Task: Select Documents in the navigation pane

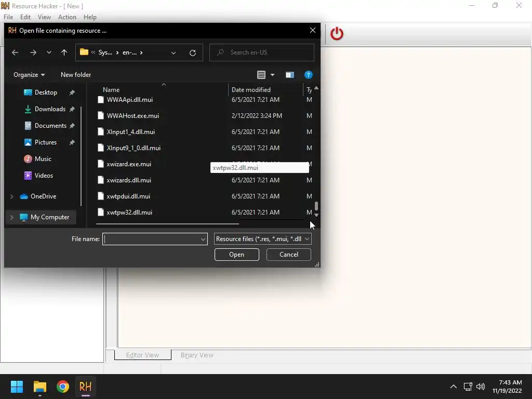Action: pos(50,126)
